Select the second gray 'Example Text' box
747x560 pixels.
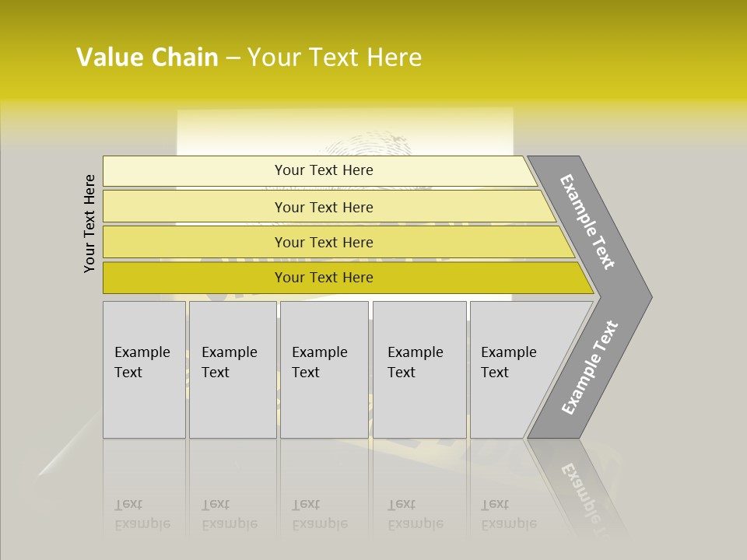click(232, 369)
